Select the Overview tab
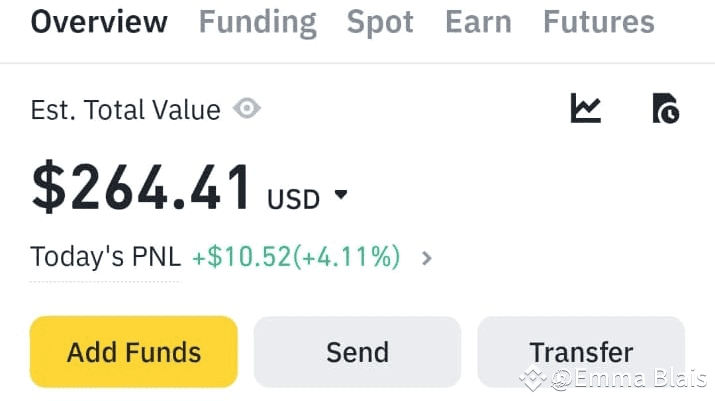The height and width of the screenshot is (401, 715). tap(99, 22)
